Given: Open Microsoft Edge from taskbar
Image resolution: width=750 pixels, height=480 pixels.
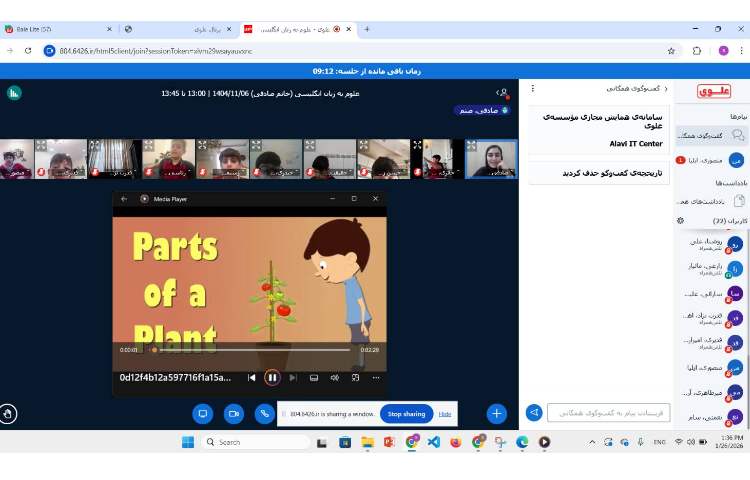Looking at the screenshot, I should [522, 442].
